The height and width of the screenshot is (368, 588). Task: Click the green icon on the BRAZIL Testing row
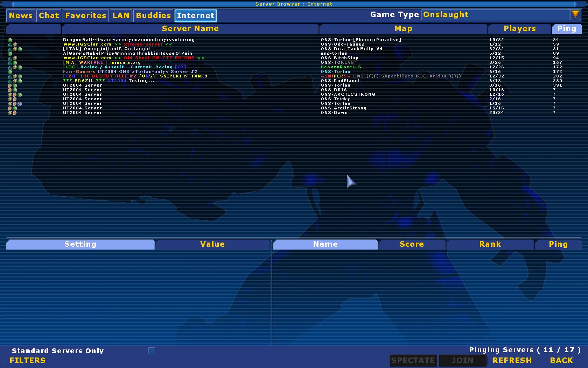tap(20, 81)
